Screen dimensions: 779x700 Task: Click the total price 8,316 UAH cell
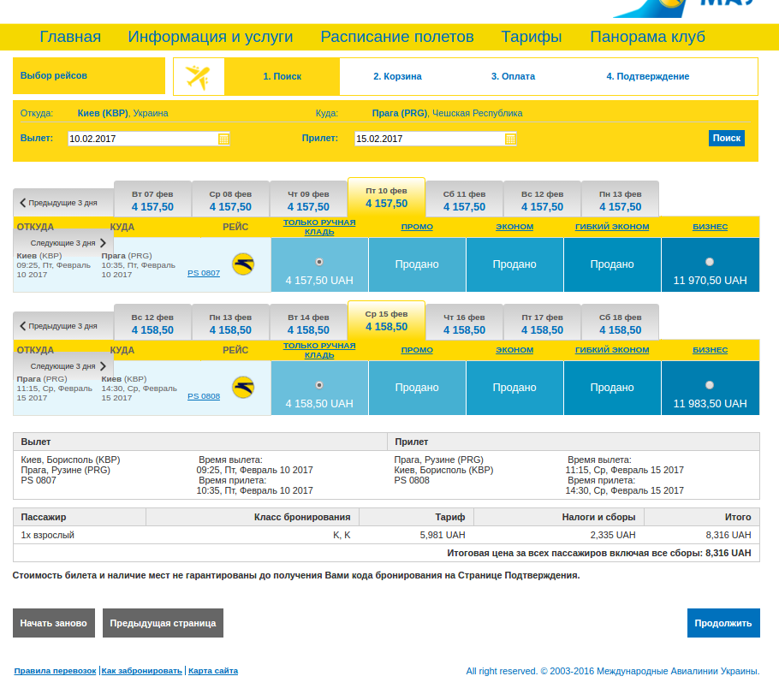pos(728,535)
